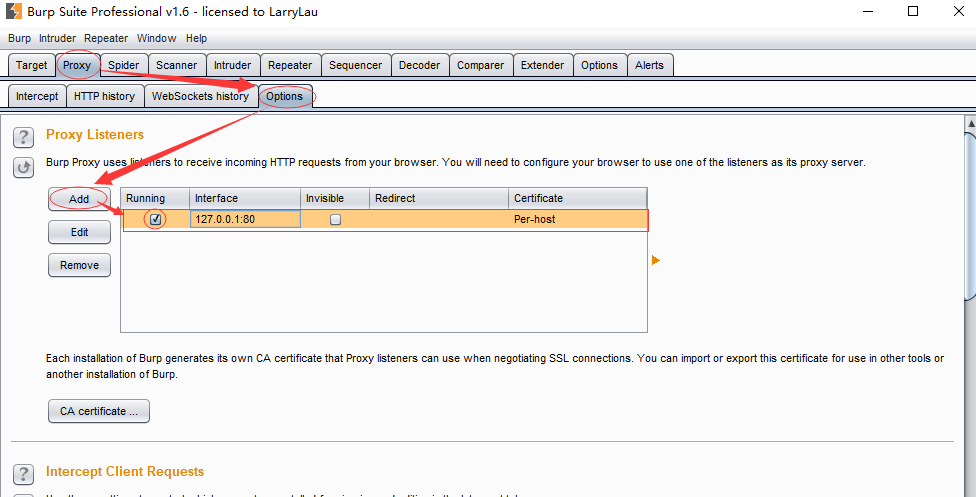Sort listeners by Running column header
The image size is (976, 497).
155,198
